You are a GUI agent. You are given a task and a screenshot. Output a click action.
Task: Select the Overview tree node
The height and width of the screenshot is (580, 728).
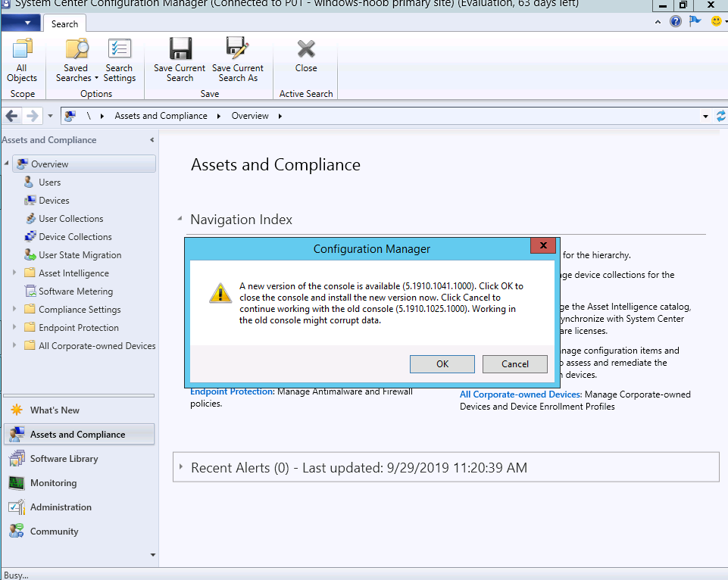click(84, 164)
